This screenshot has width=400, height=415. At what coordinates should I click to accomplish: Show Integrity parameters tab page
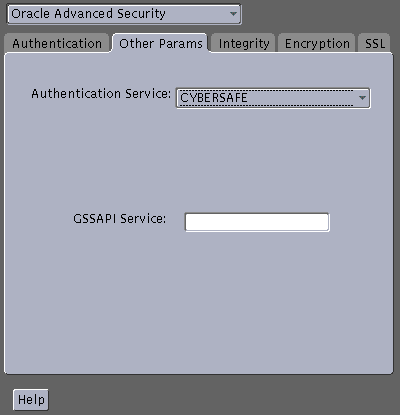pos(244,44)
